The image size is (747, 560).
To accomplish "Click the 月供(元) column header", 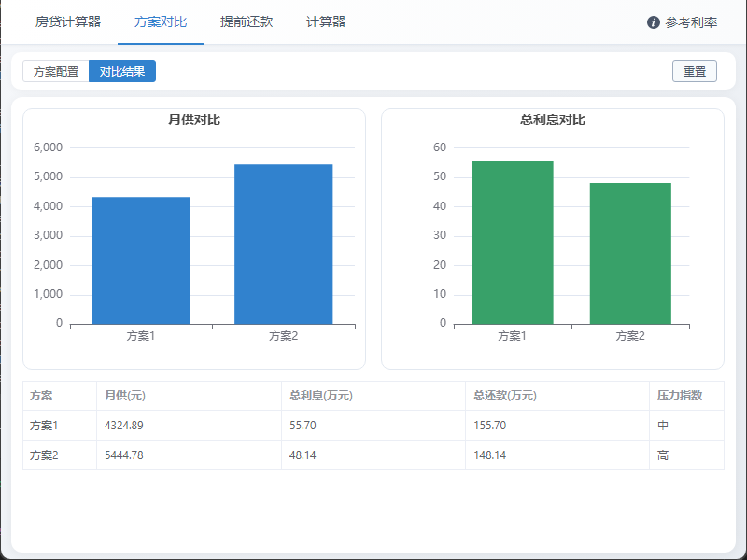I will coord(125,396).
